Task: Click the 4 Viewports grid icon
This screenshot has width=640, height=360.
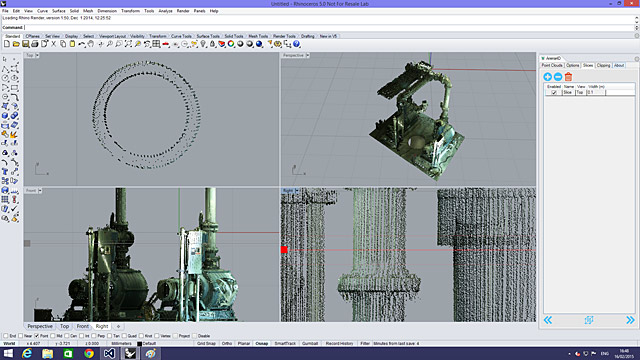Action: (156, 44)
